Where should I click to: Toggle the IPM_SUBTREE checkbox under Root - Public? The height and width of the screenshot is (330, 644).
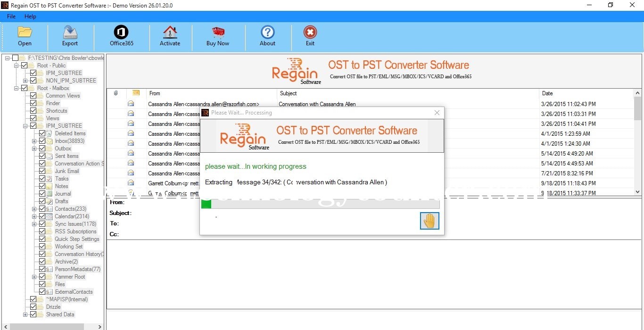(x=33, y=73)
